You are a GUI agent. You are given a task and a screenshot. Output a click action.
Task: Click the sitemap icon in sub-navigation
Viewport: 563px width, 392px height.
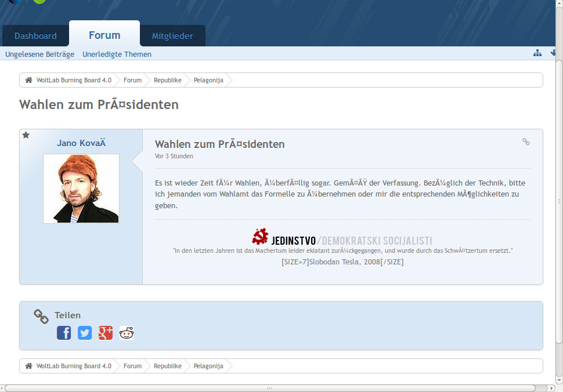click(x=537, y=53)
